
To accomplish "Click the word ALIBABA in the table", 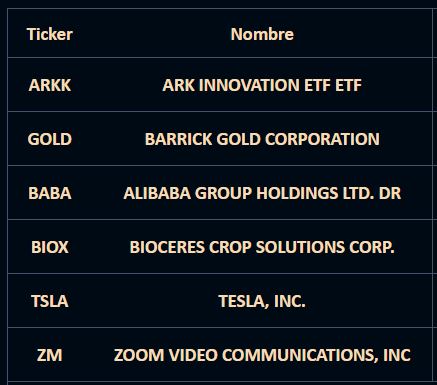I will pyautogui.click(x=157, y=193).
